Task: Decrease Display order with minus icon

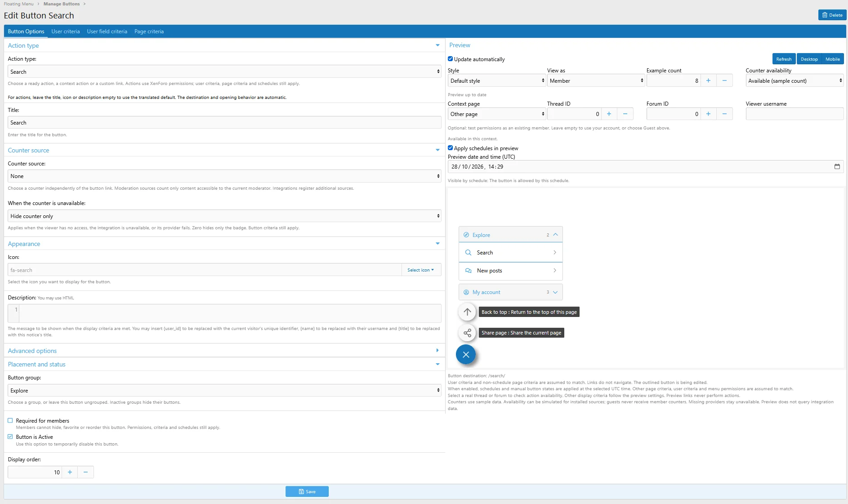Action: (x=85, y=472)
